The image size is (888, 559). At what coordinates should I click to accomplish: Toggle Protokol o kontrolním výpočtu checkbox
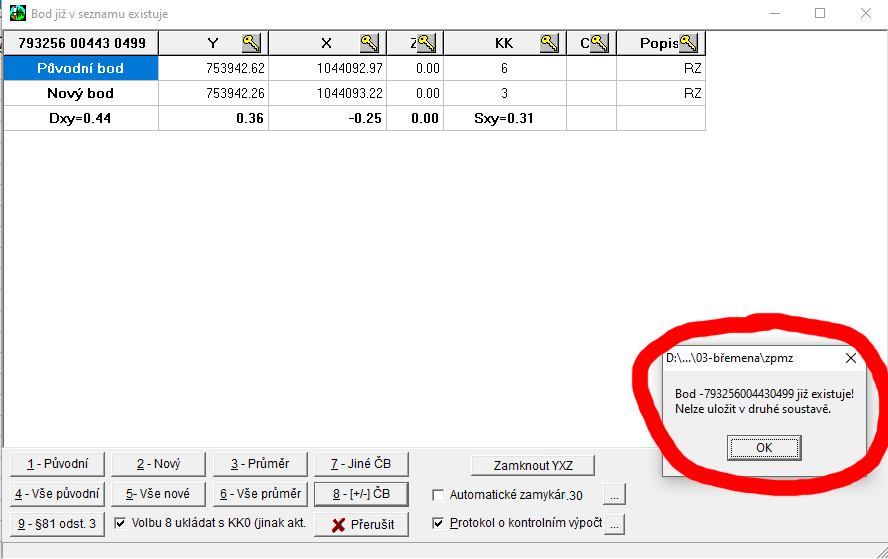click(x=438, y=523)
